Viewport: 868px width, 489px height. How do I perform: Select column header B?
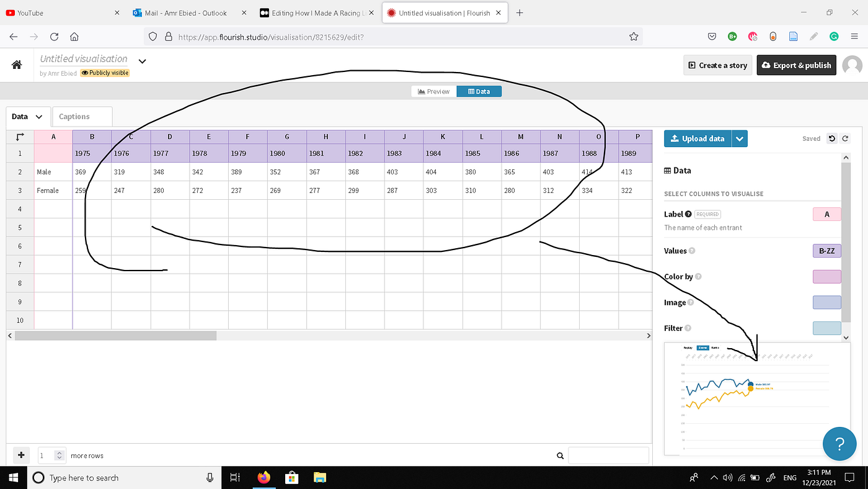coord(92,137)
